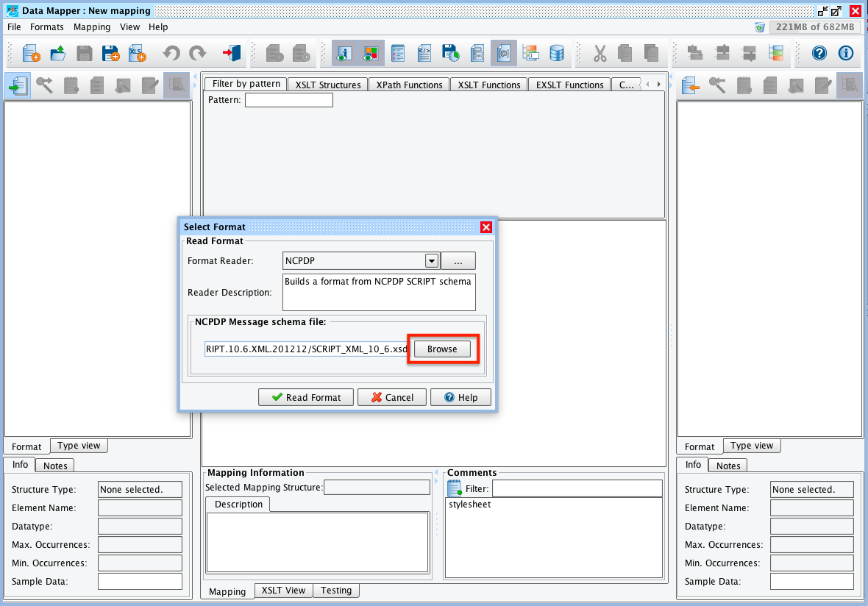This screenshot has height=606, width=868.
Task: Click the garbage collector trash icon
Action: coord(759,27)
